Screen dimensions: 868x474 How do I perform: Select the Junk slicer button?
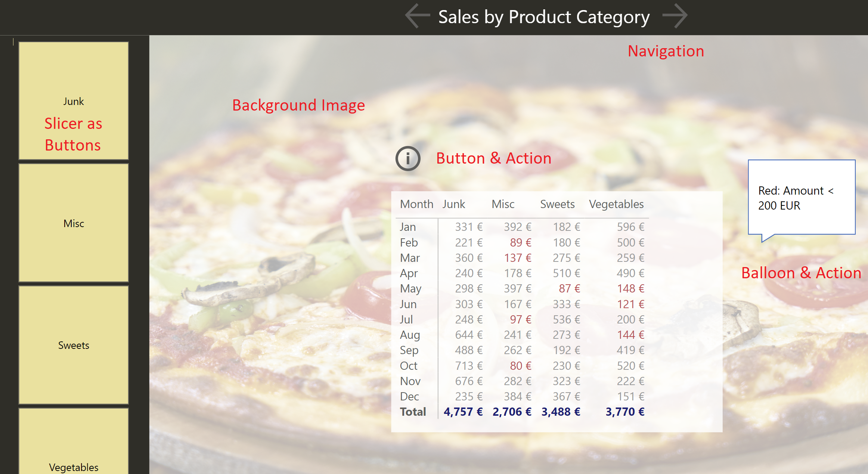pos(74,101)
